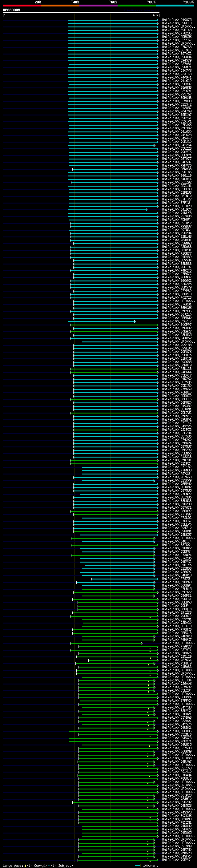
Task: Open hit UniRef100_A7NZS8
Action: pos(177,47)
